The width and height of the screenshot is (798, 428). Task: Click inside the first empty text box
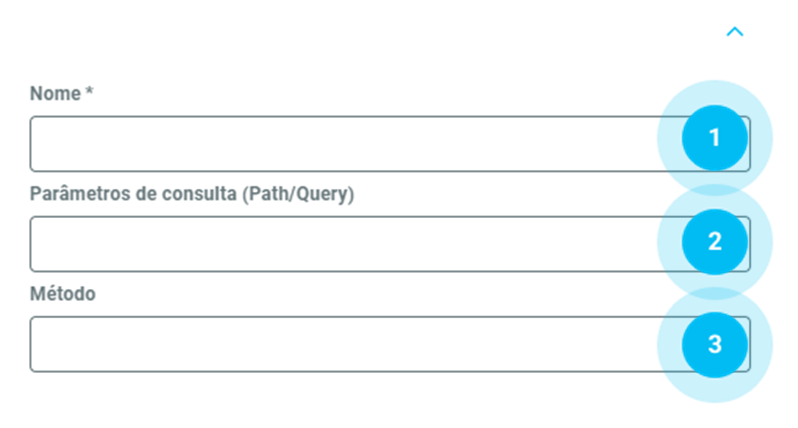click(340, 144)
